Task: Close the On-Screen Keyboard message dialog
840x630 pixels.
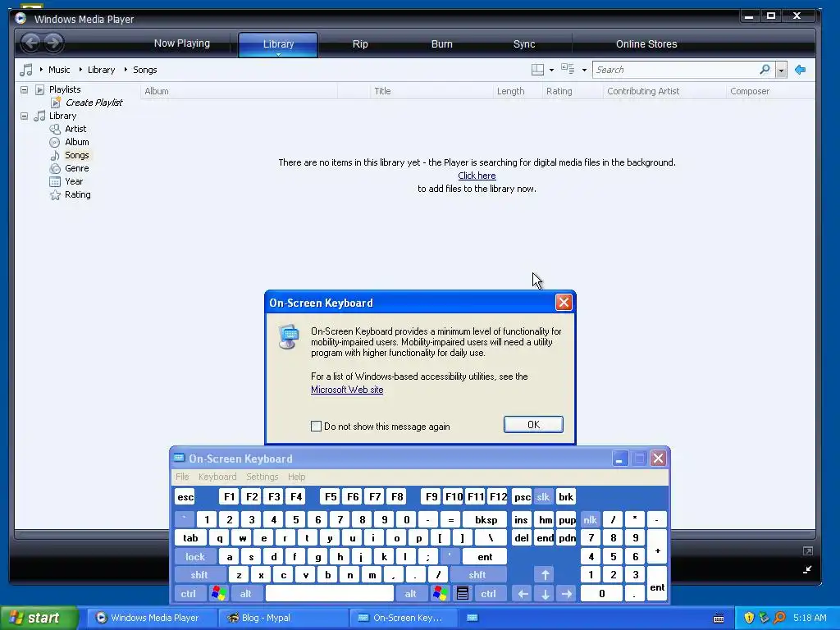Action: tap(564, 303)
